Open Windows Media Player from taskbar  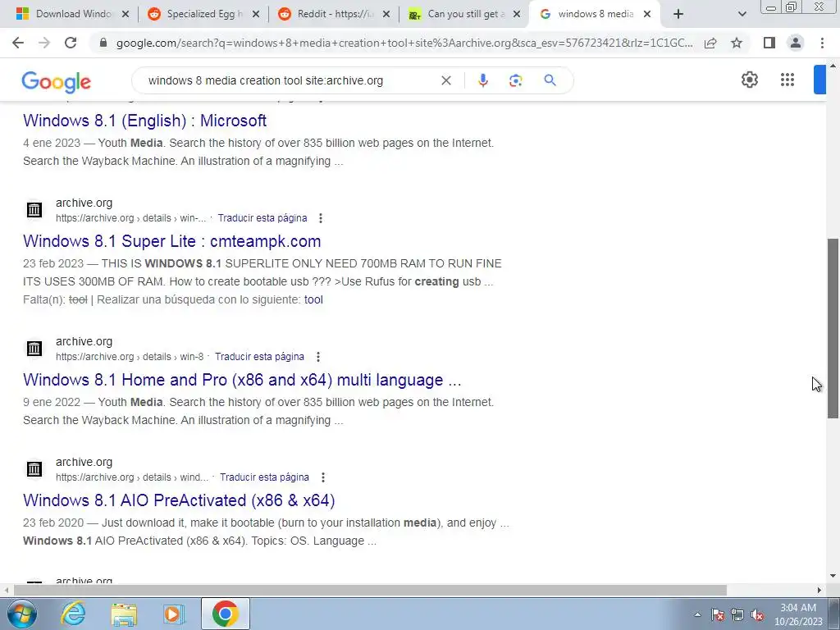(x=173, y=614)
